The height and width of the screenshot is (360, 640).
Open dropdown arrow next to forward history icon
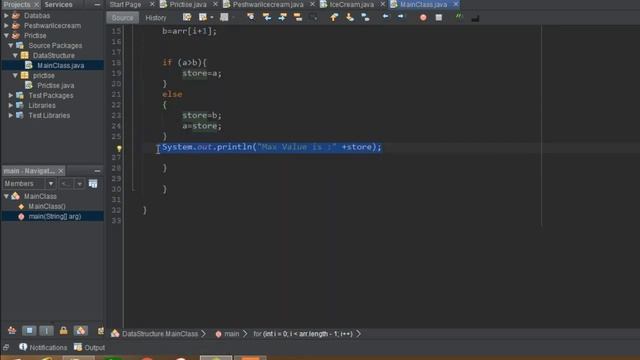pos(212,18)
